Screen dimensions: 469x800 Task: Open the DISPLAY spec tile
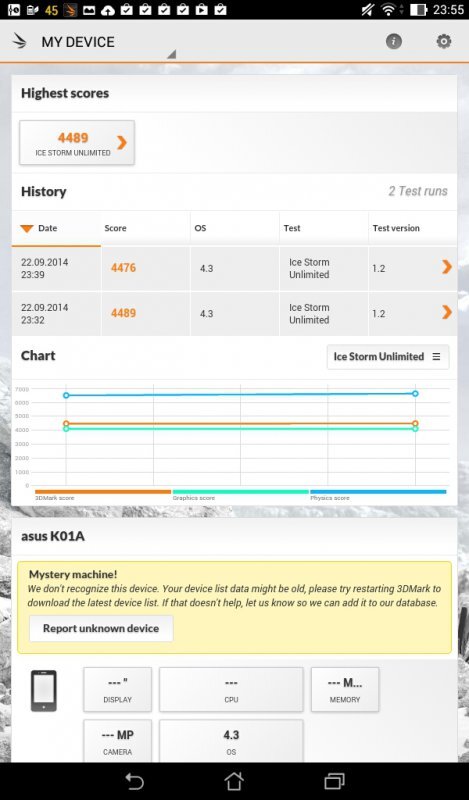(117, 689)
